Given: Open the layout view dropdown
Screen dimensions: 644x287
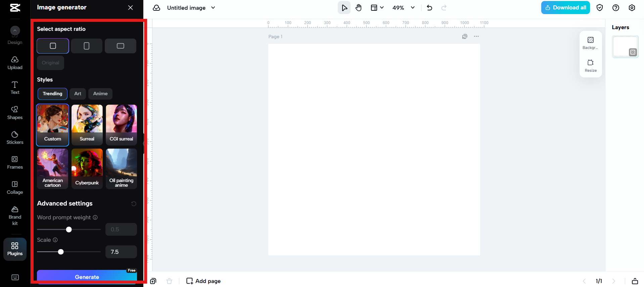Looking at the screenshot, I should click(377, 8).
